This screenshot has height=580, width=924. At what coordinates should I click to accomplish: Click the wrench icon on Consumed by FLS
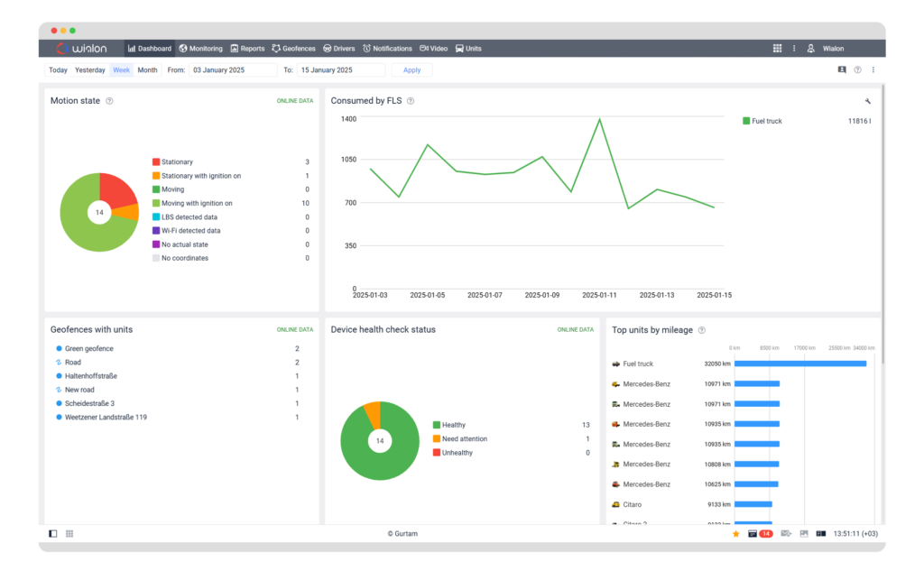(x=867, y=101)
